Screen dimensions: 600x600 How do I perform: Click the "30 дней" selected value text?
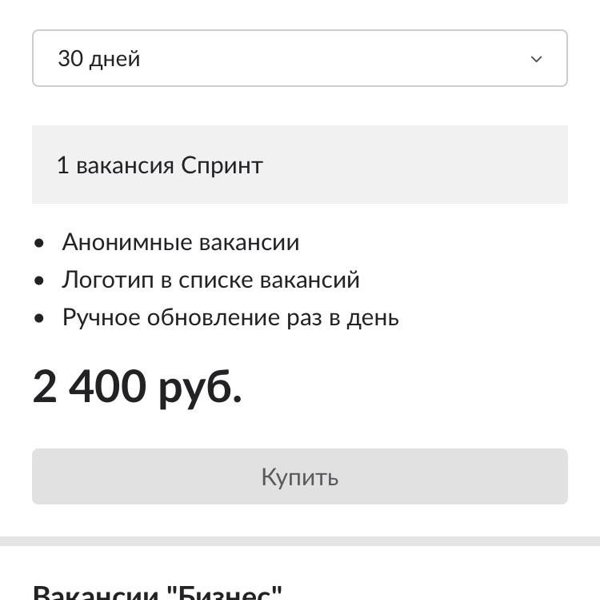99,59
